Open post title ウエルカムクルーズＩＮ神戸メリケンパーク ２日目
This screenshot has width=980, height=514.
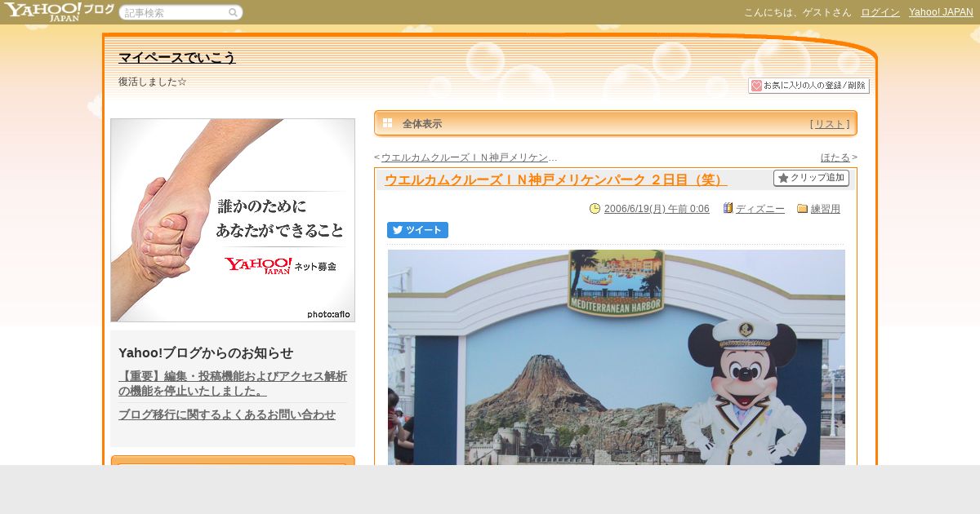(555, 179)
